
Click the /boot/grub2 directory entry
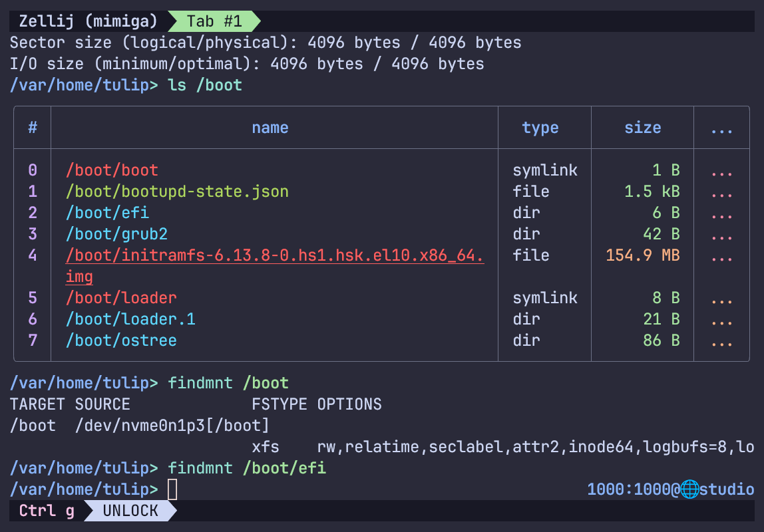[x=116, y=234]
